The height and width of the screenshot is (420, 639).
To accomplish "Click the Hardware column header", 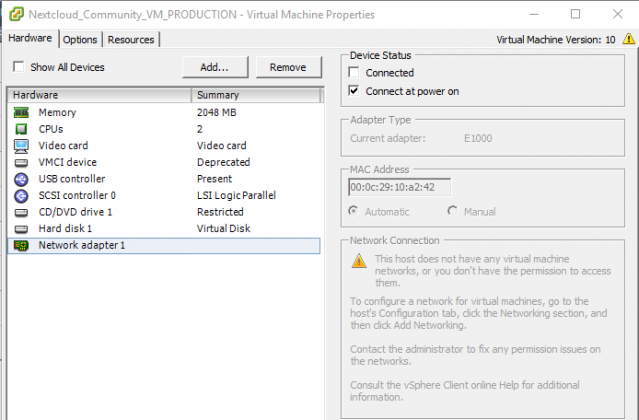I will [x=99, y=95].
